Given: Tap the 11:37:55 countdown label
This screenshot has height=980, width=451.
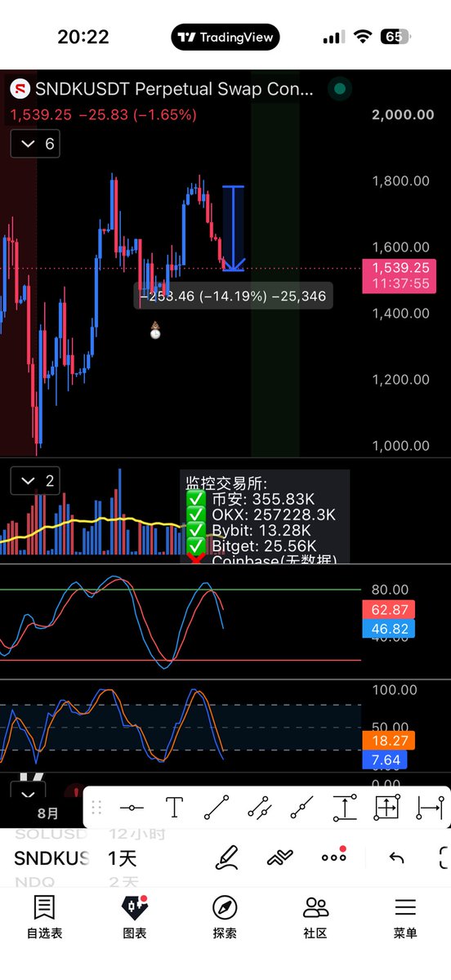Looking at the screenshot, I should (399, 283).
